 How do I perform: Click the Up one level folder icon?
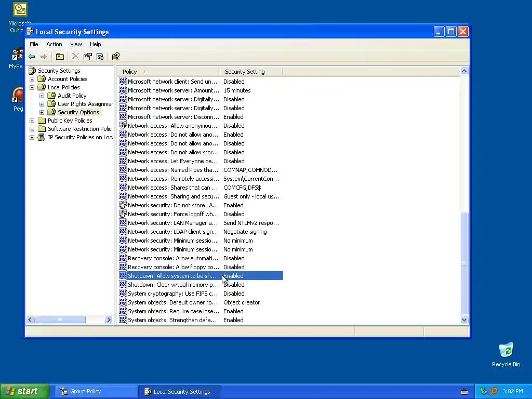click(x=60, y=57)
